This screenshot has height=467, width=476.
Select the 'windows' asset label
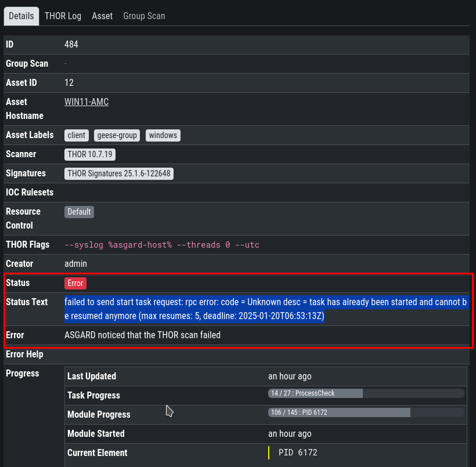pos(163,135)
